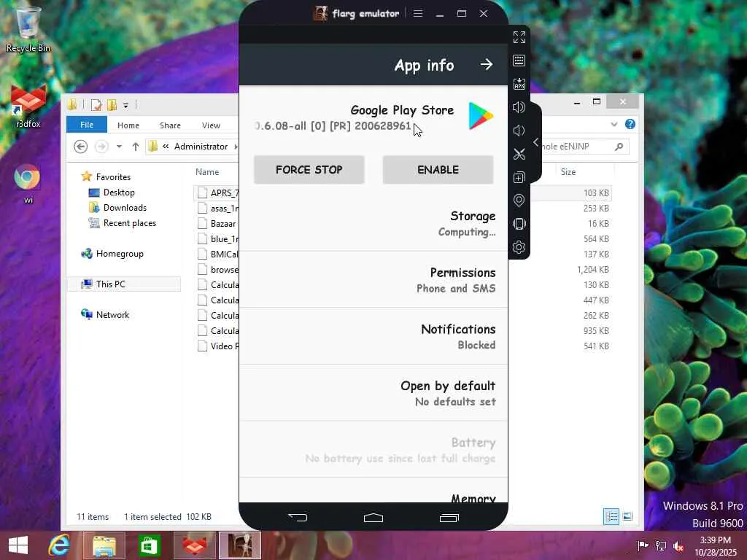Screen dimensions: 747x560
Task: Switch to View ribbon tab in Explorer
Action: tap(211, 125)
